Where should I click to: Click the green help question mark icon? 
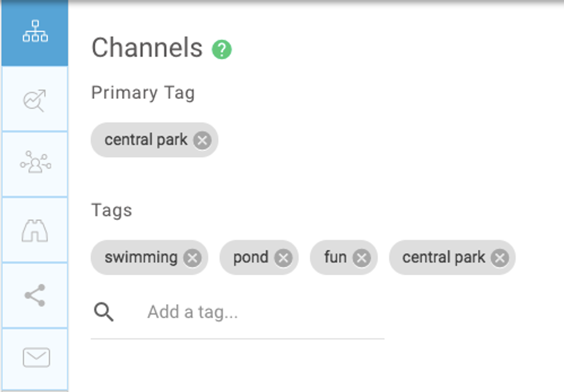pyautogui.click(x=222, y=50)
